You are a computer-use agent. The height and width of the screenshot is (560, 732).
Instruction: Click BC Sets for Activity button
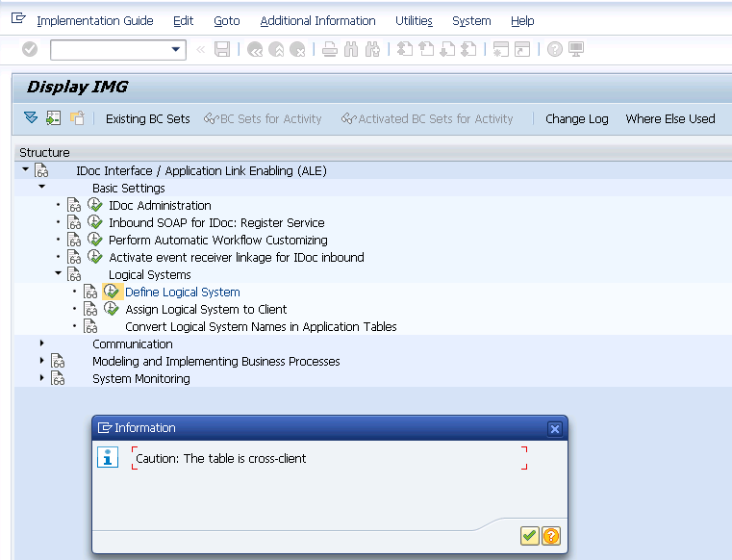pyautogui.click(x=263, y=119)
